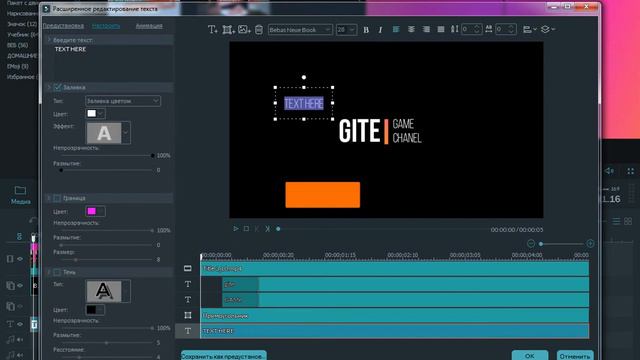The width and height of the screenshot is (640, 360).
Task: Switch to the Предустановка tab
Action: click(63, 26)
